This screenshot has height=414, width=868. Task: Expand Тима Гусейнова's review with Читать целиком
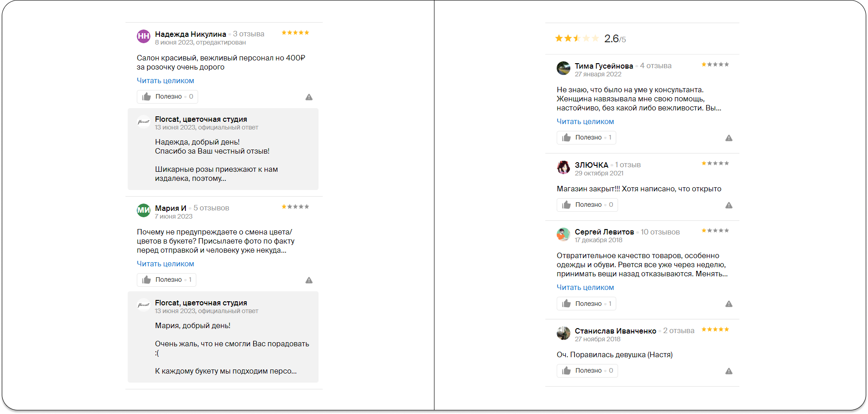585,121
